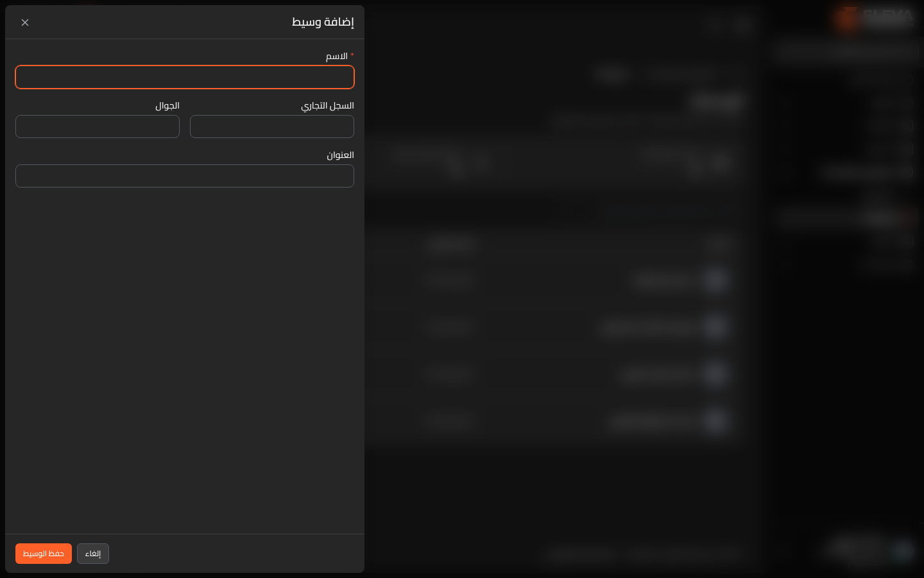This screenshot has width=924, height=578.
Task: Cancel using the إلغاء button
Action: click(93, 554)
